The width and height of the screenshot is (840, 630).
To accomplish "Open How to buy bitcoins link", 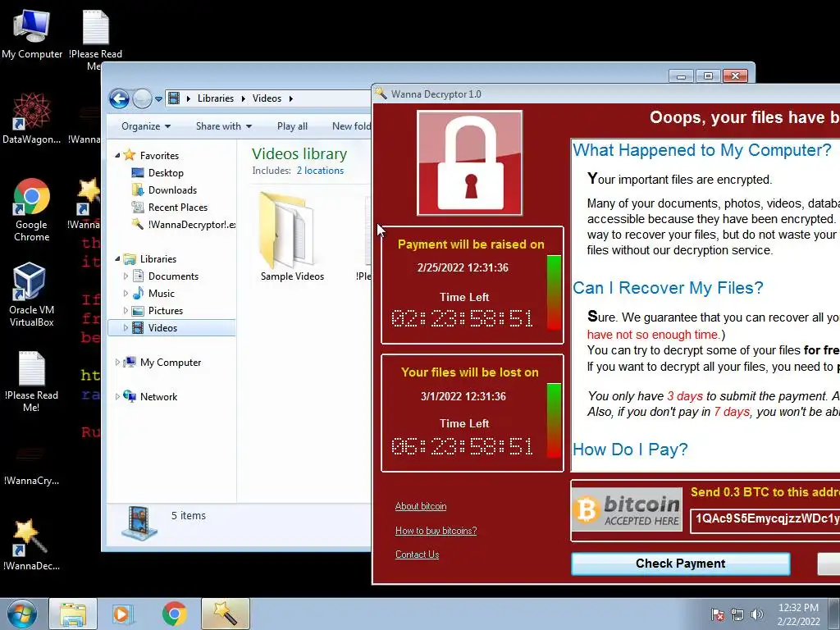I will click(436, 531).
